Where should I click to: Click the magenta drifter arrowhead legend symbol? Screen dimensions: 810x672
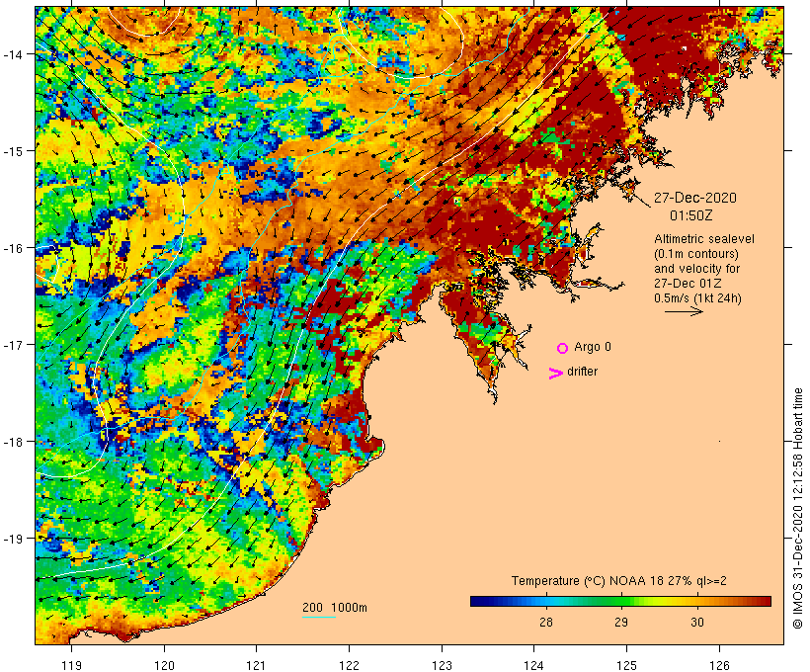pyautogui.click(x=556, y=374)
